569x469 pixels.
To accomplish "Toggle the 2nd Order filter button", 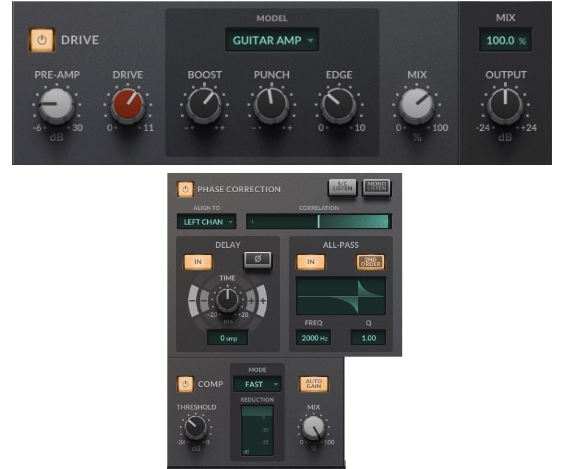I will 371,262.
